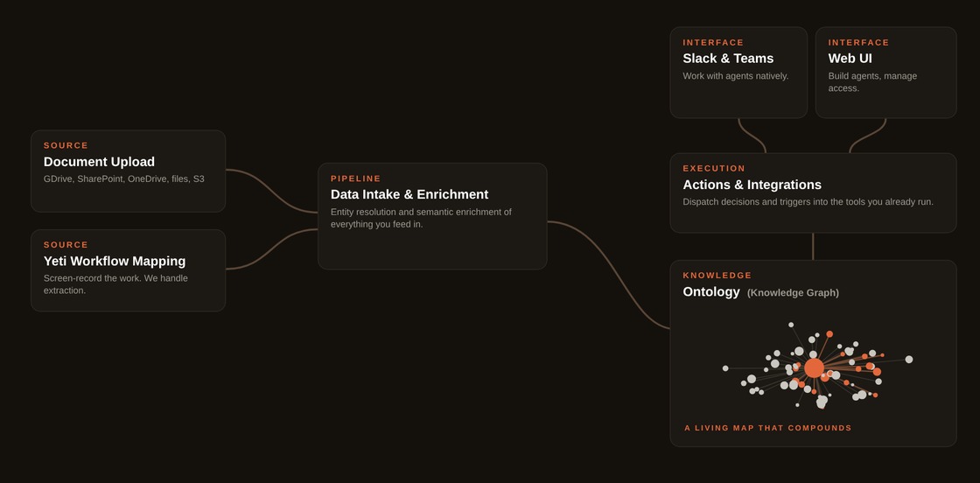Open the Data Intake & Enrichment card

[x=432, y=216]
